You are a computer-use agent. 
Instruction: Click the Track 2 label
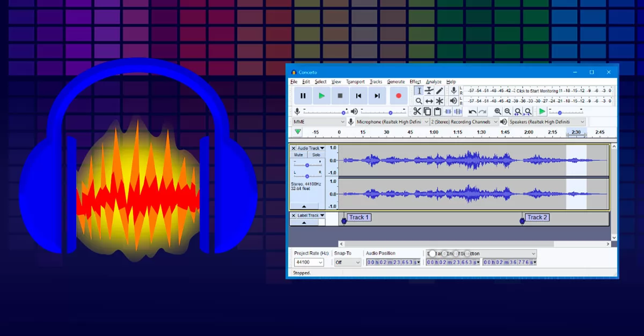click(537, 218)
